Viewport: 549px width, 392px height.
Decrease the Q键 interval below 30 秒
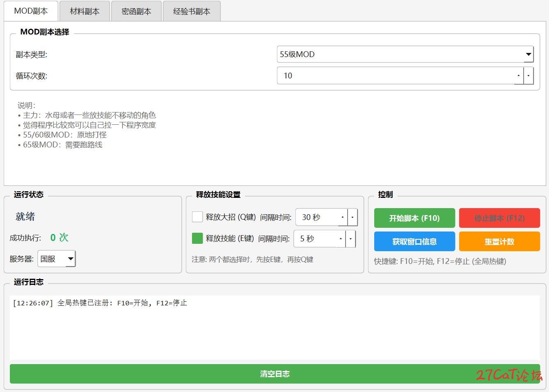click(352, 217)
